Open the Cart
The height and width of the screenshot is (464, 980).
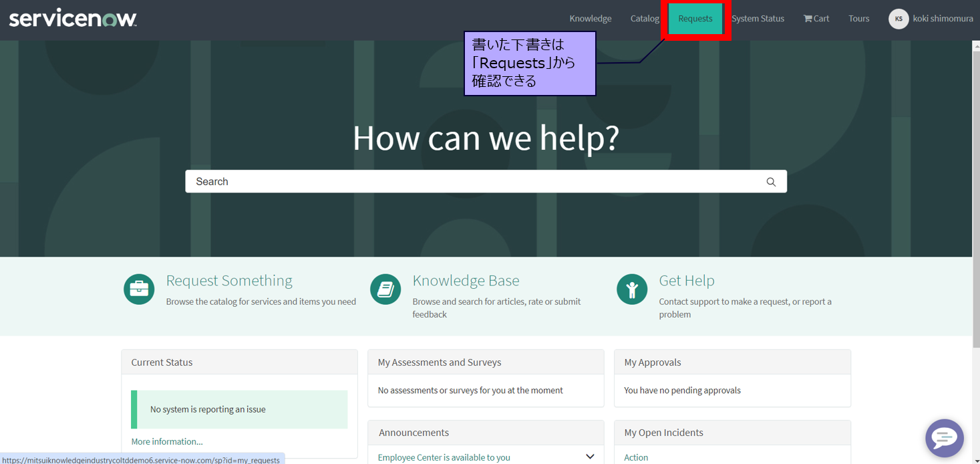click(816, 19)
